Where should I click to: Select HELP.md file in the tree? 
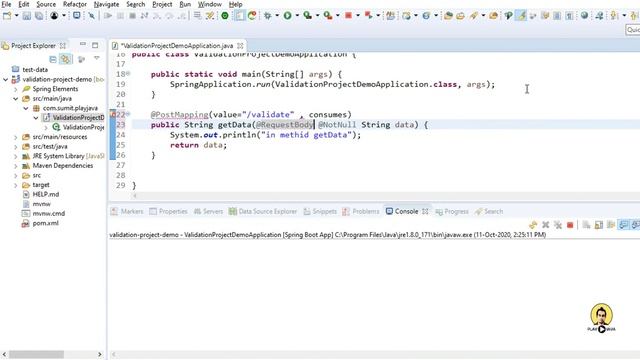(40, 195)
